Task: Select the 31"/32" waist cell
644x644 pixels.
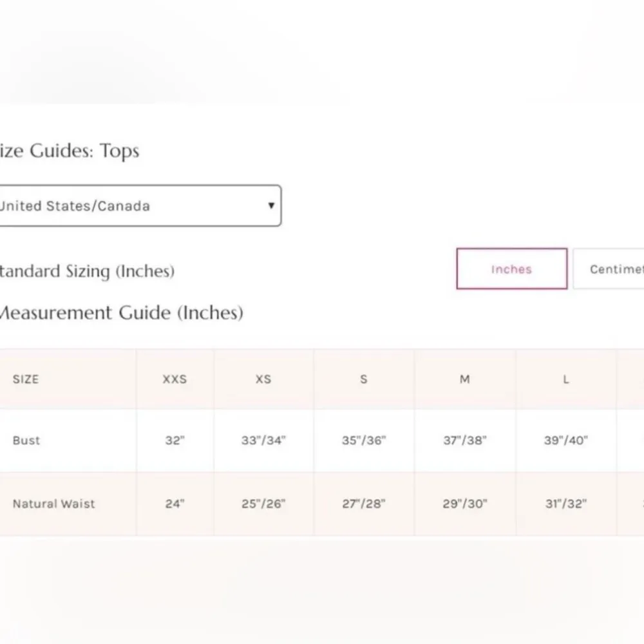Action: click(565, 504)
